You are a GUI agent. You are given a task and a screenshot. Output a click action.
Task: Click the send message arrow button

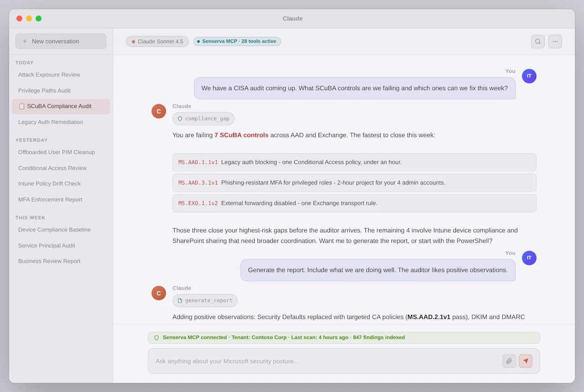tap(526, 361)
